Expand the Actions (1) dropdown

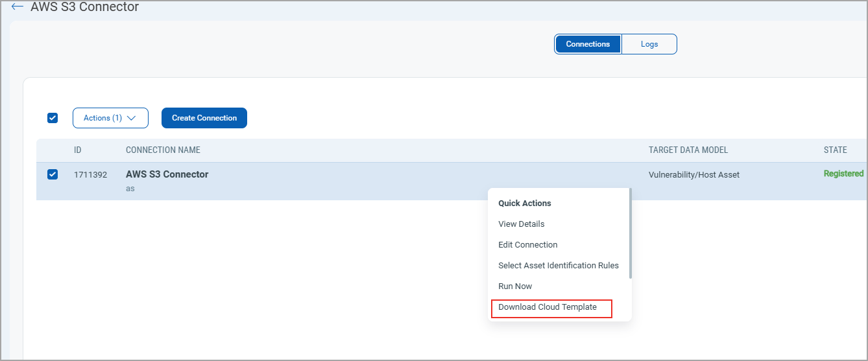click(x=110, y=118)
